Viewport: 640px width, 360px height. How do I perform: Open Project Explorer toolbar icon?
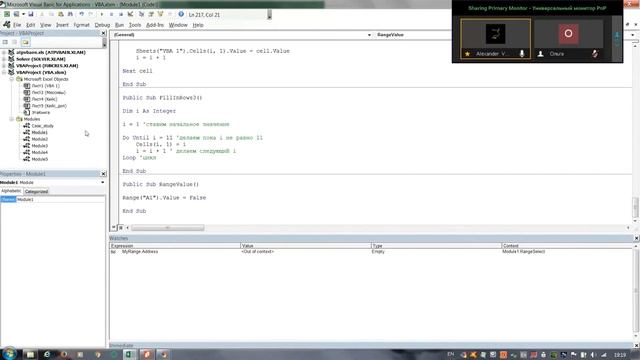coord(141,14)
